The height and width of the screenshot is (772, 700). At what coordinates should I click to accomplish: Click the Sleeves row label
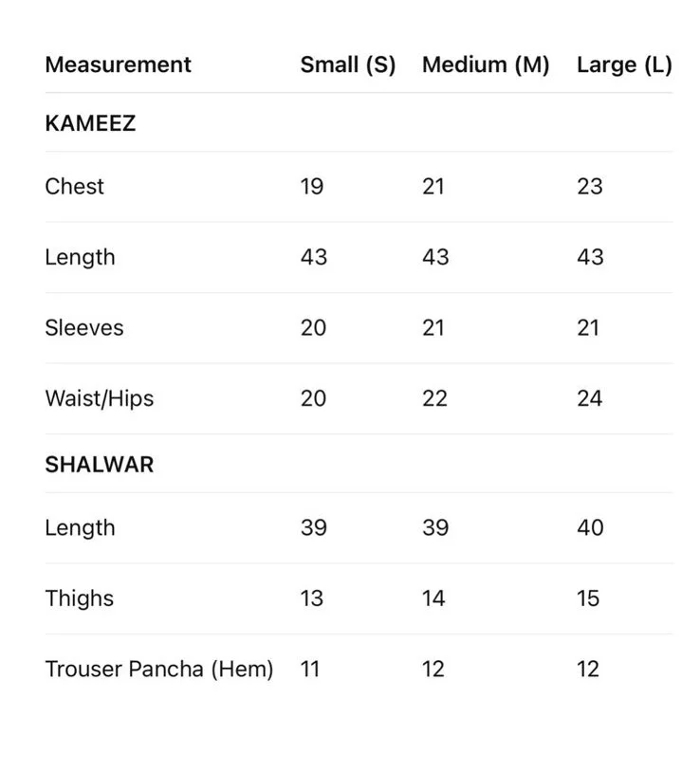[x=83, y=327]
